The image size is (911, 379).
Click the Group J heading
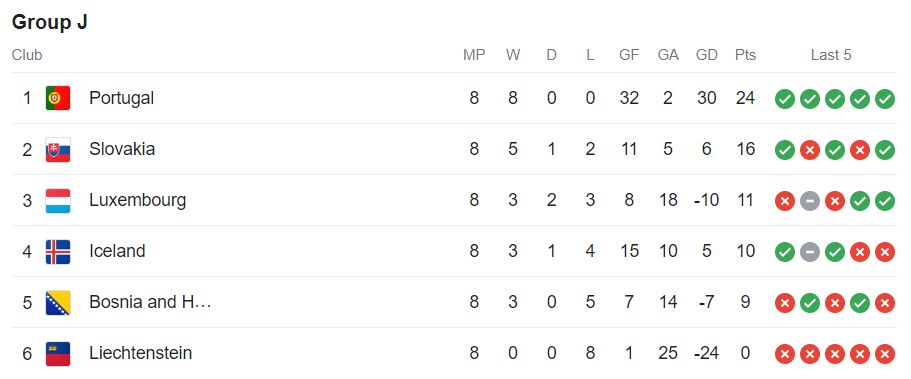(x=49, y=22)
